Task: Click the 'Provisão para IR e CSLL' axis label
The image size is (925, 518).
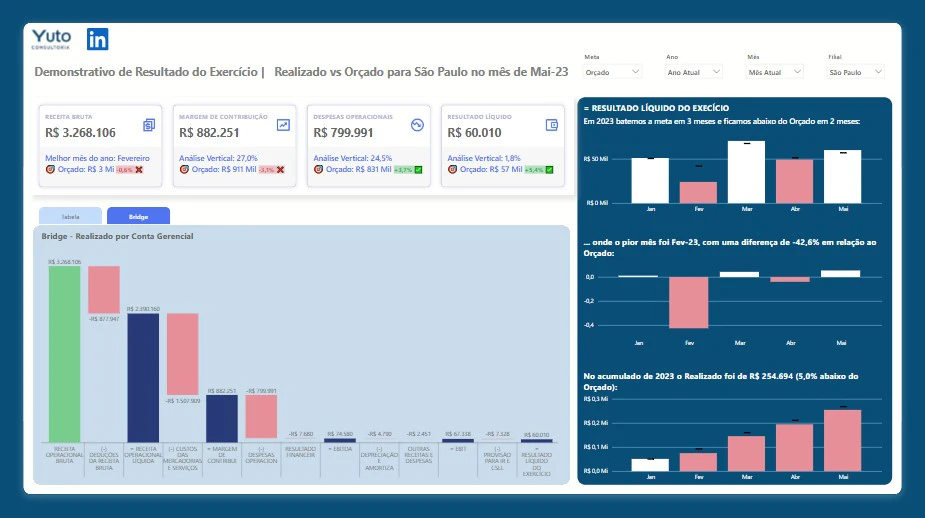Action: tap(497, 458)
